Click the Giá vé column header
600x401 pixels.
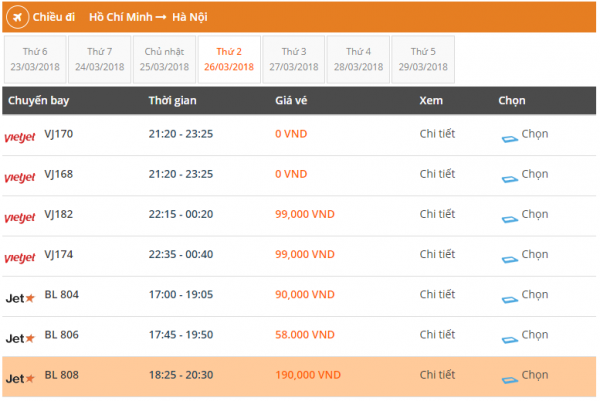291,101
